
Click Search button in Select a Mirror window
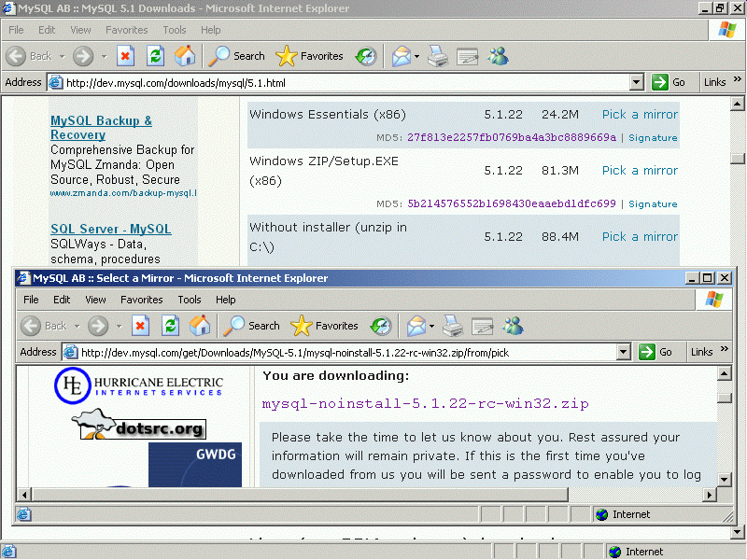click(251, 326)
